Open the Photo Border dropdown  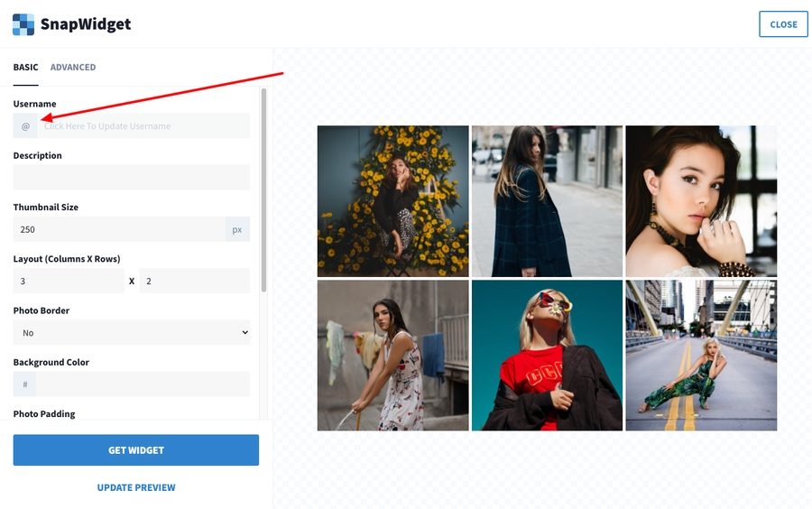coord(132,333)
